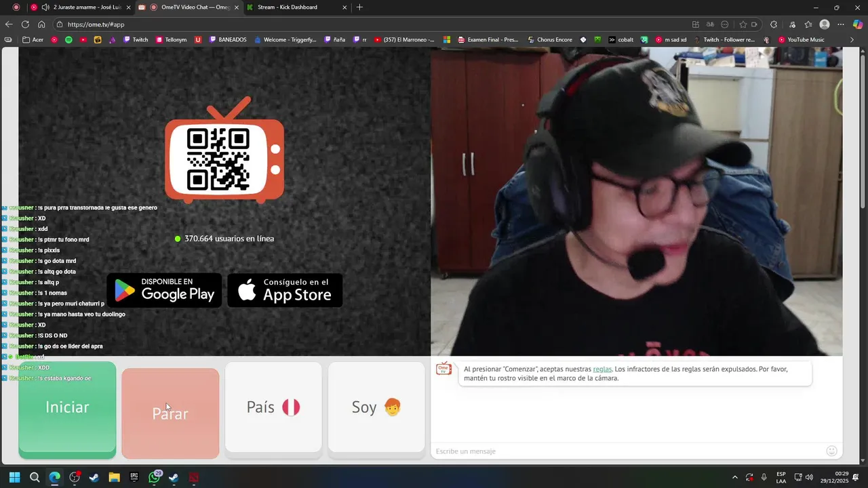Open the browser apps sidebar icon
868x488 pixels.
tap(696, 24)
